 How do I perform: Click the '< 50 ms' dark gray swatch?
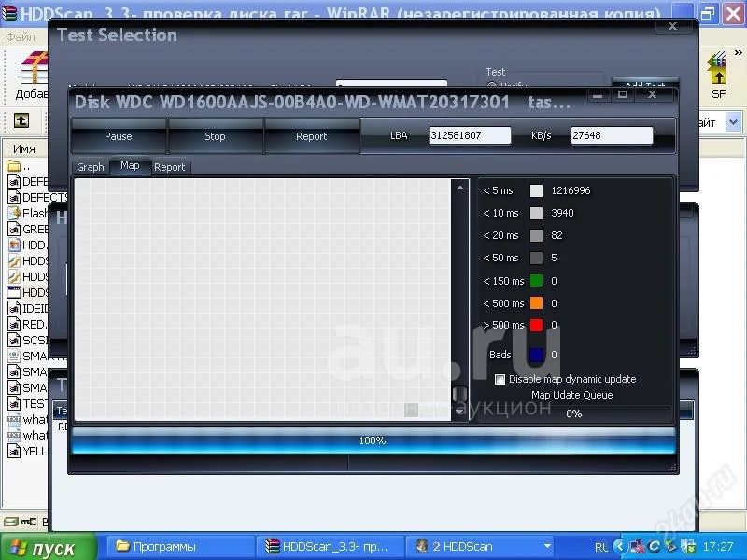click(536, 258)
